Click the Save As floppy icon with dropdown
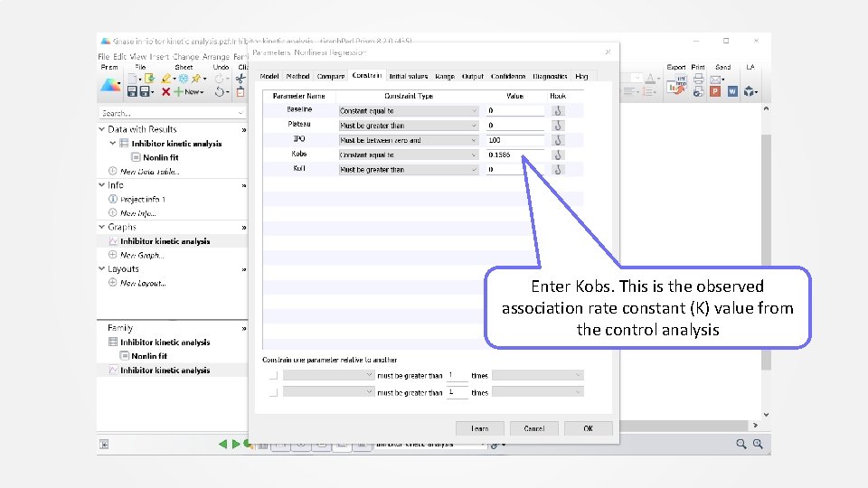The height and width of the screenshot is (488, 868). tap(146, 92)
